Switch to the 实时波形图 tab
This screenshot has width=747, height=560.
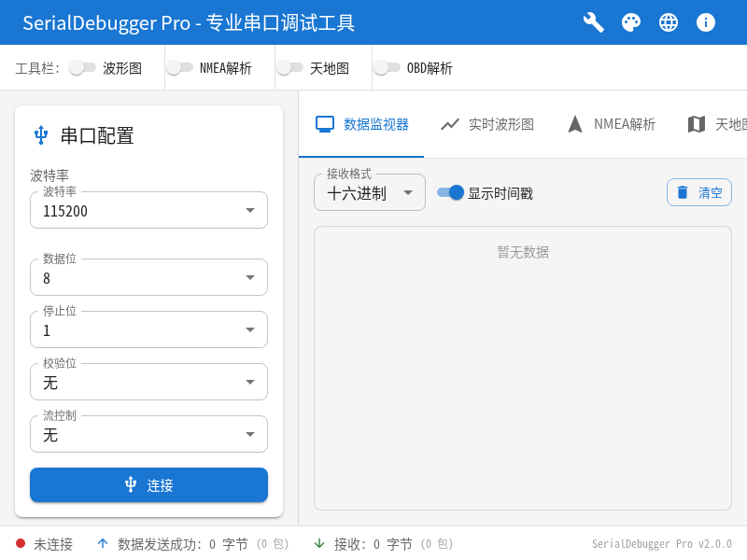[x=486, y=122]
